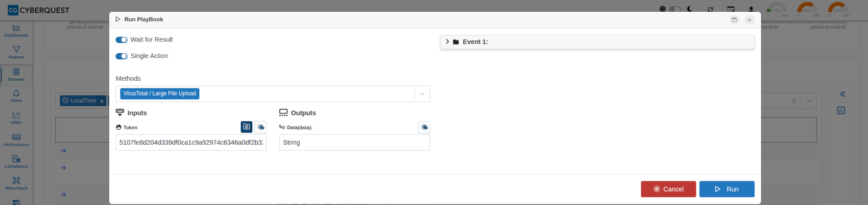Open the Methods dropdown arrow

pyautogui.click(x=422, y=94)
